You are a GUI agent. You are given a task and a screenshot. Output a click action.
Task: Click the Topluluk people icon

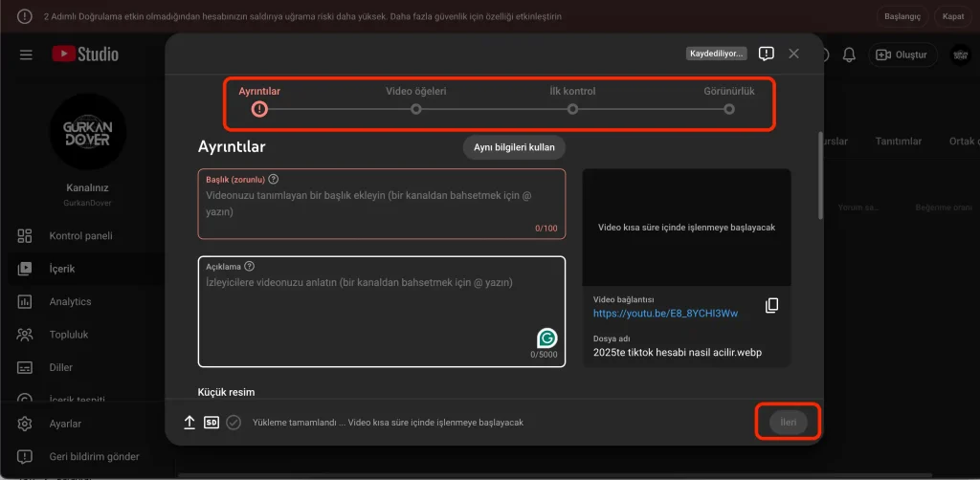coord(24,335)
